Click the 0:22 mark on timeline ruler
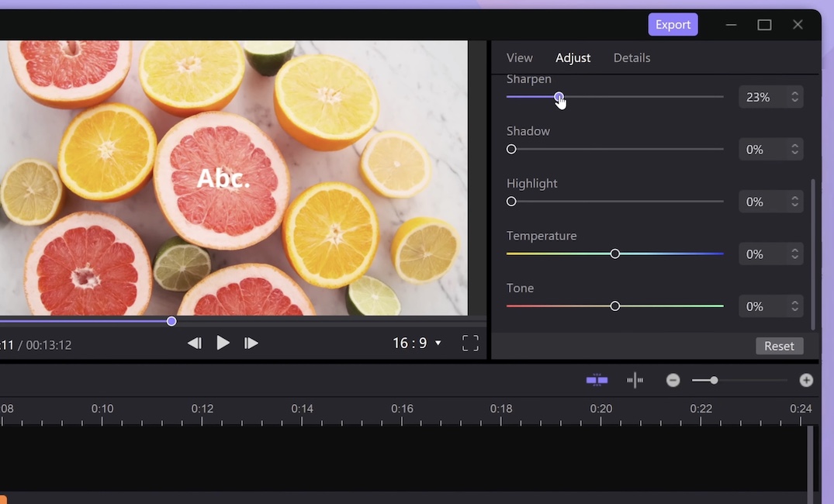 [701, 409]
